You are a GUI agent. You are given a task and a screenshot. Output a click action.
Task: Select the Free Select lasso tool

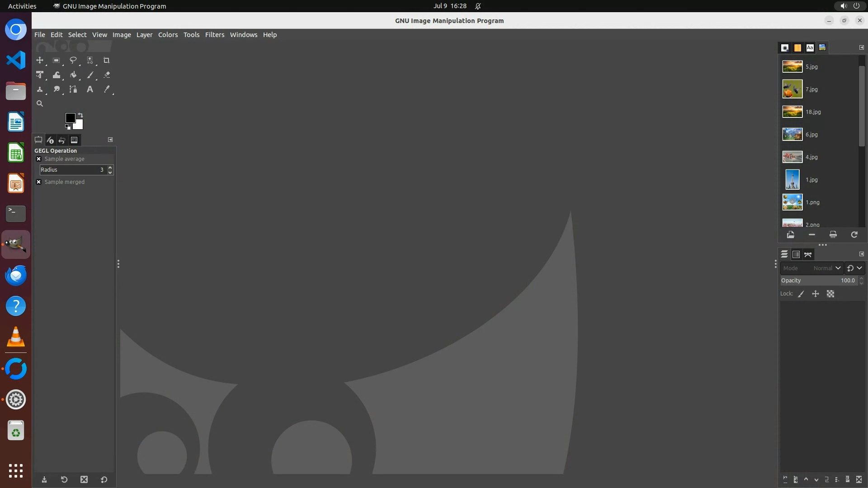[x=73, y=60]
